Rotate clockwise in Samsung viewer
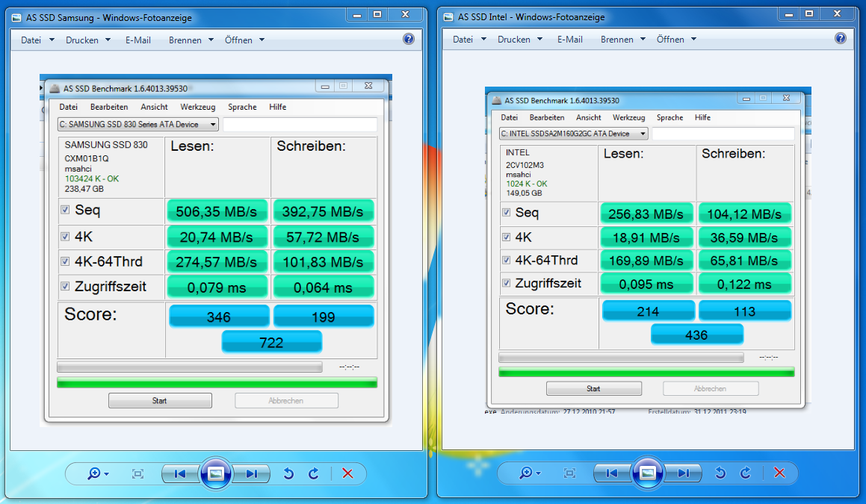The width and height of the screenshot is (866, 504). coord(314,473)
